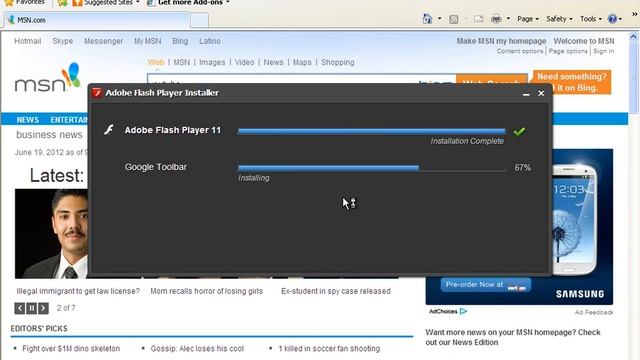Open 1 killed in soccer fan shooting

pyautogui.click(x=329, y=349)
